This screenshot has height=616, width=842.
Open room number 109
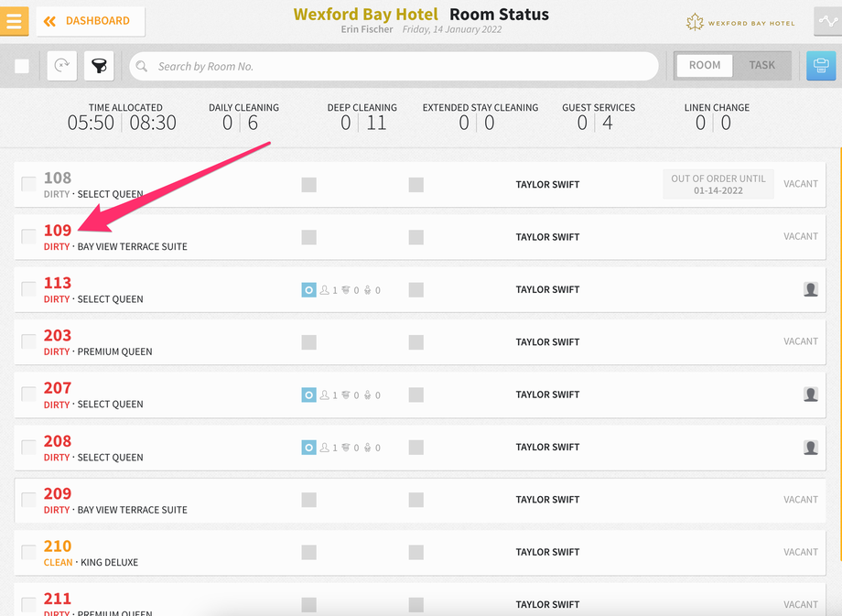[x=58, y=230]
